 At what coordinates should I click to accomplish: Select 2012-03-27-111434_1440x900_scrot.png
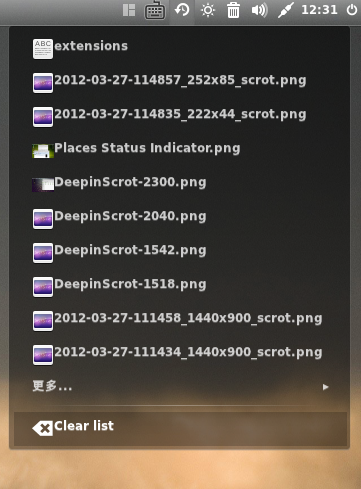pyautogui.click(x=180, y=354)
